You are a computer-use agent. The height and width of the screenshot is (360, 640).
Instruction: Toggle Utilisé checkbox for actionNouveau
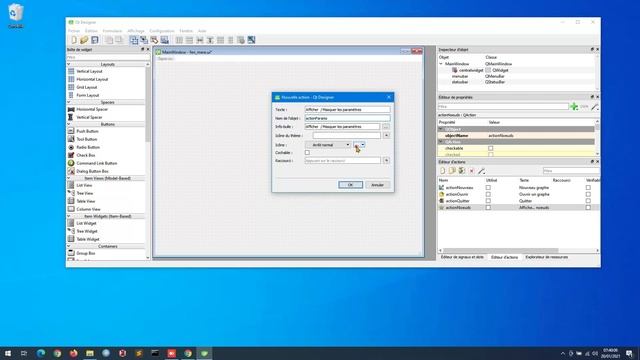tap(488, 188)
